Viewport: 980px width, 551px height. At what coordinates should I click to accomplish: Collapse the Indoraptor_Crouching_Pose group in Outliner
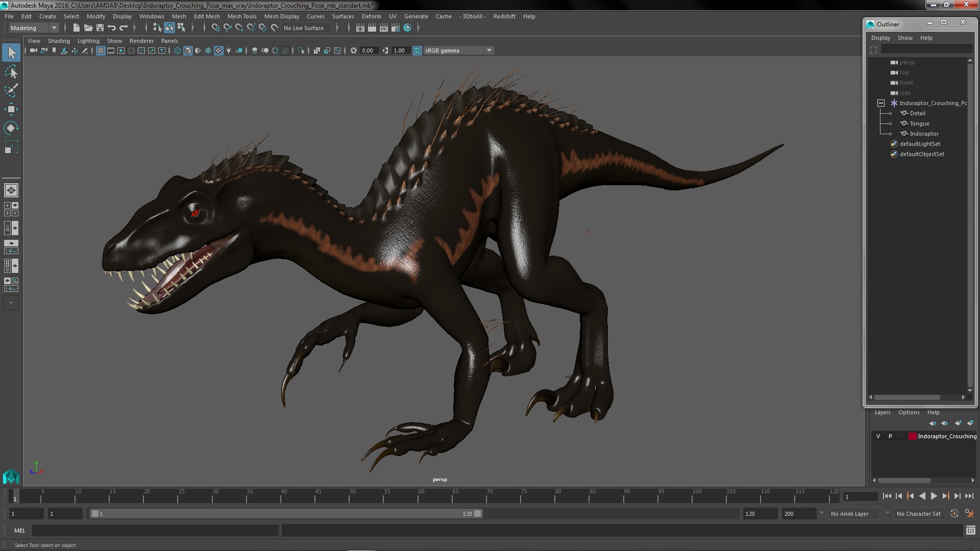881,103
